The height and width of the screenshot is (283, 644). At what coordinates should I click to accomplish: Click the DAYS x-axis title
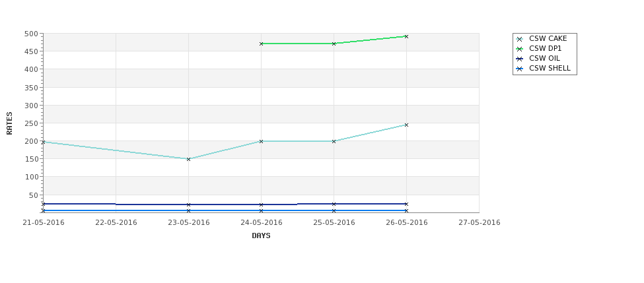click(x=261, y=236)
